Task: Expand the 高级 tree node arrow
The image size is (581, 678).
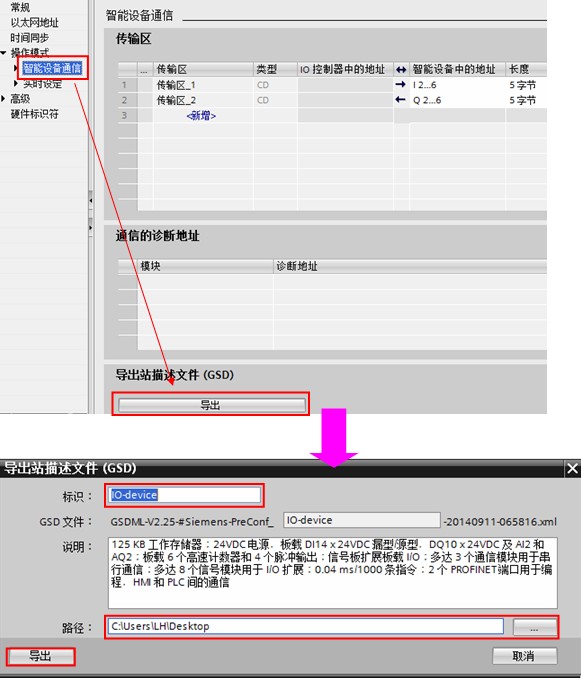Action: tap(3, 99)
